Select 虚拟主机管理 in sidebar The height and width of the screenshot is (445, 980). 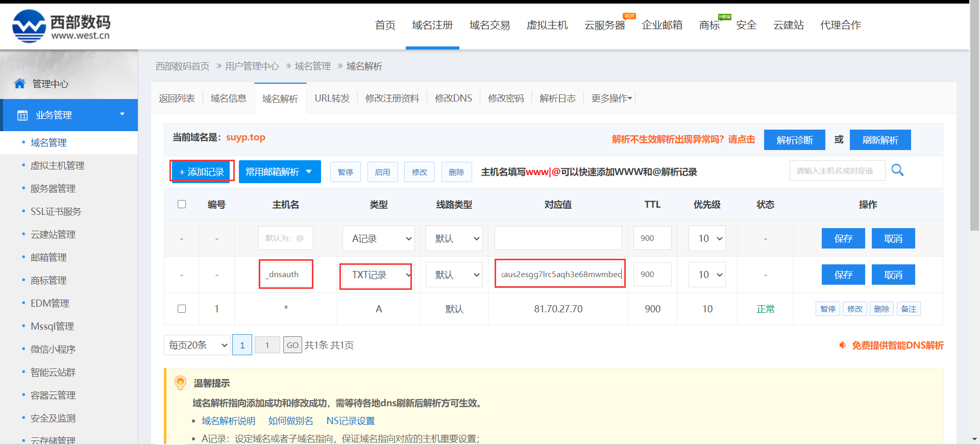point(57,165)
